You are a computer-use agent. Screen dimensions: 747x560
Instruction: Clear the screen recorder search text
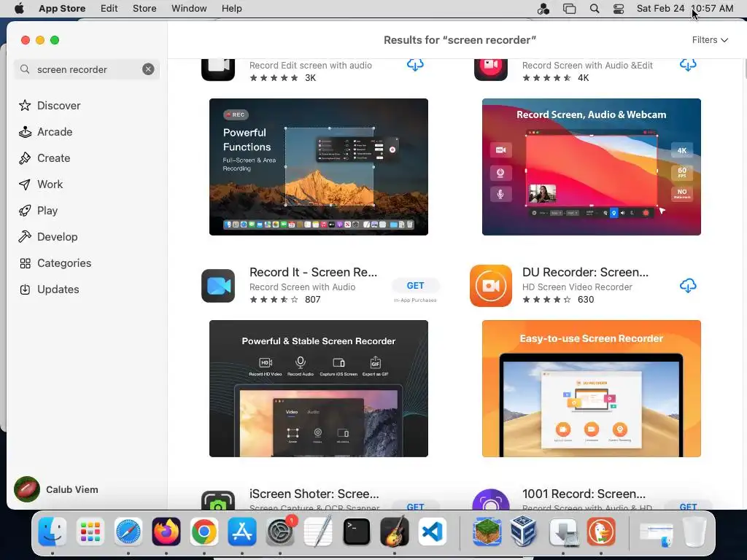tap(148, 69)
